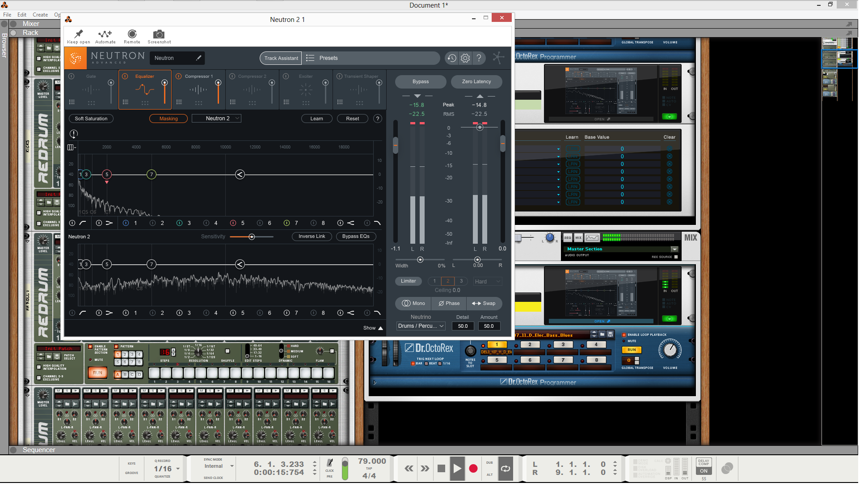The width and height of the screenshot is (868, 491).
Task: Click the Presets list icon
Action: click(x=310, y=58)
